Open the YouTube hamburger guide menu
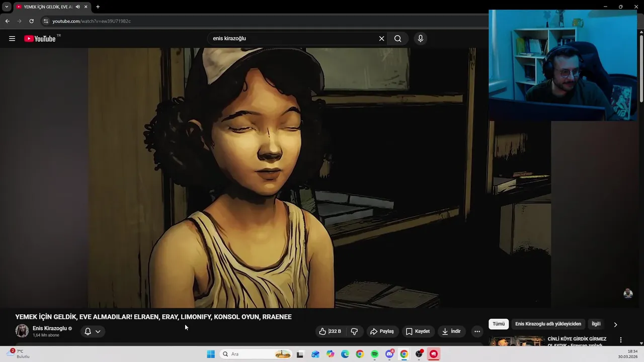The width and height of the screenshot is (644, 362). tap(12, 39)
